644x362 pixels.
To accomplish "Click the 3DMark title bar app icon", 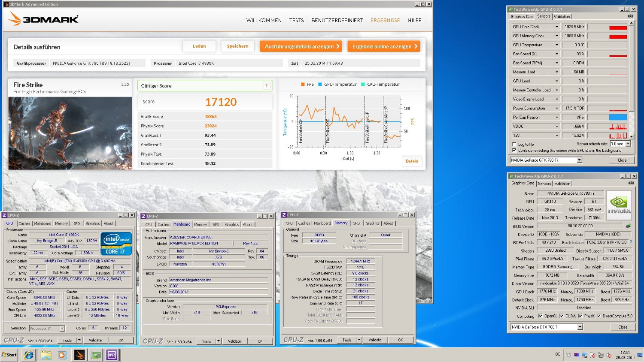I will point(6,4).
